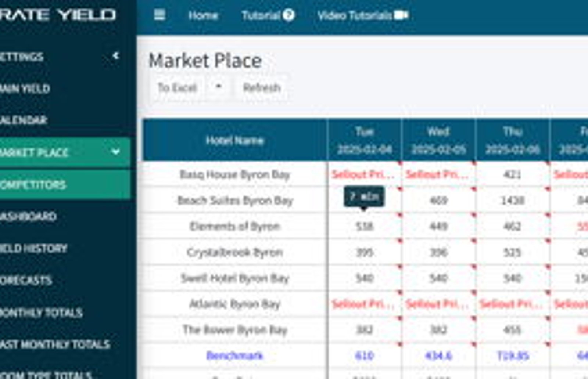Click Swell Hotel Tuesday 540 cell
The image size is (588, 379).
tap(365, 278)
